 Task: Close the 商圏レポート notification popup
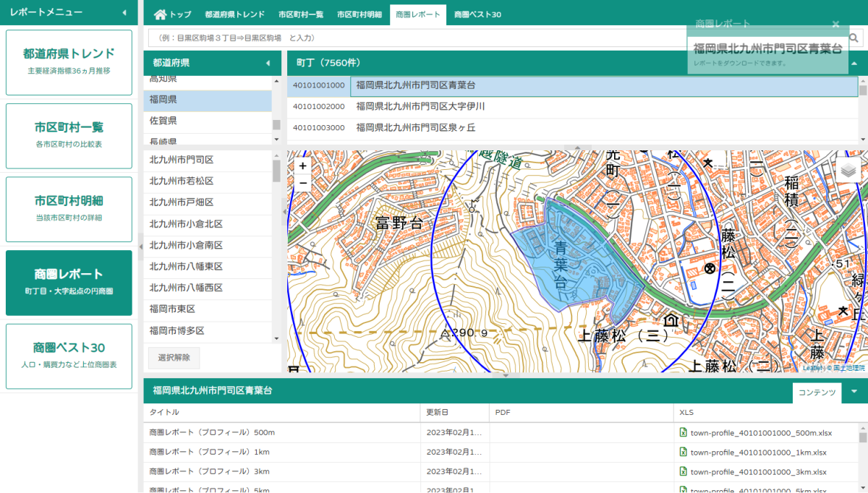[835, 24]
